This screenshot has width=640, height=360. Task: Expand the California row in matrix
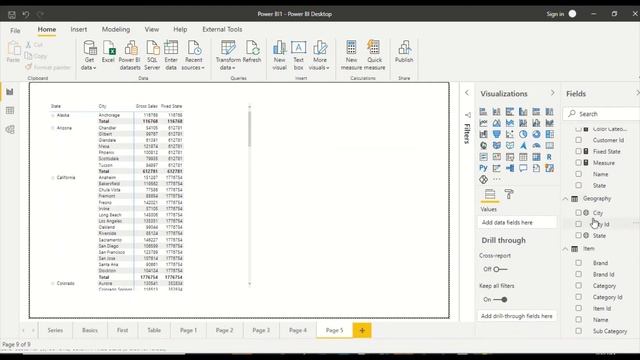coord(53,178)
